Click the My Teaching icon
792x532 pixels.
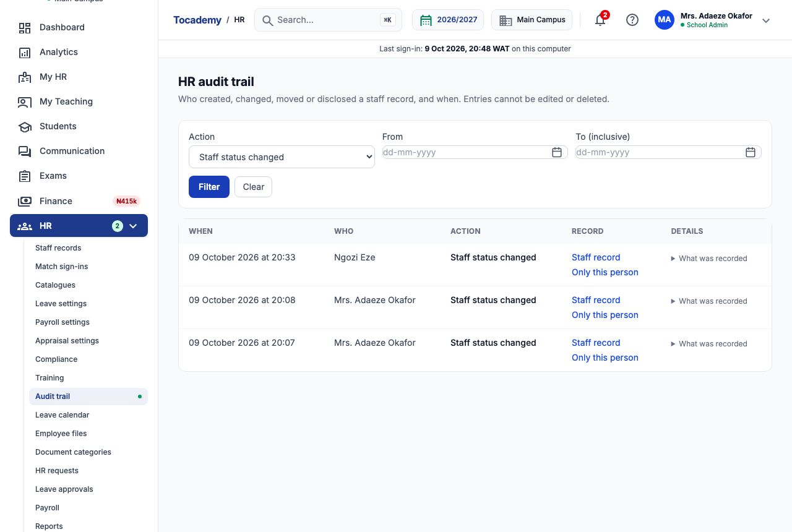click(x=25, y=101)
